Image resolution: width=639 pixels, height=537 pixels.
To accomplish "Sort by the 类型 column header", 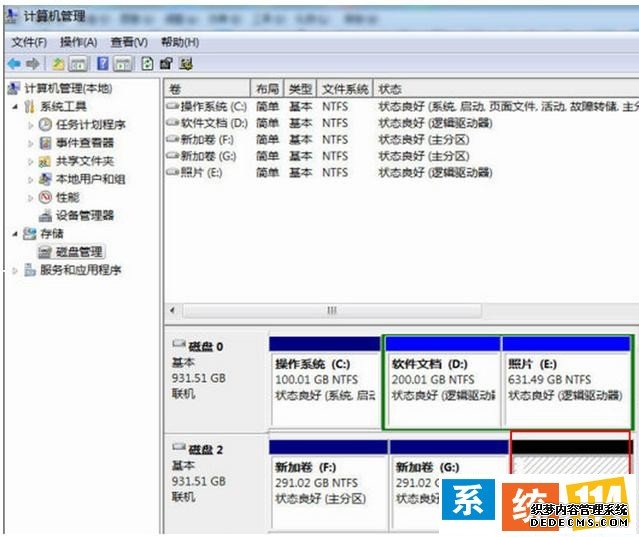I will click(x=300, y=88).
